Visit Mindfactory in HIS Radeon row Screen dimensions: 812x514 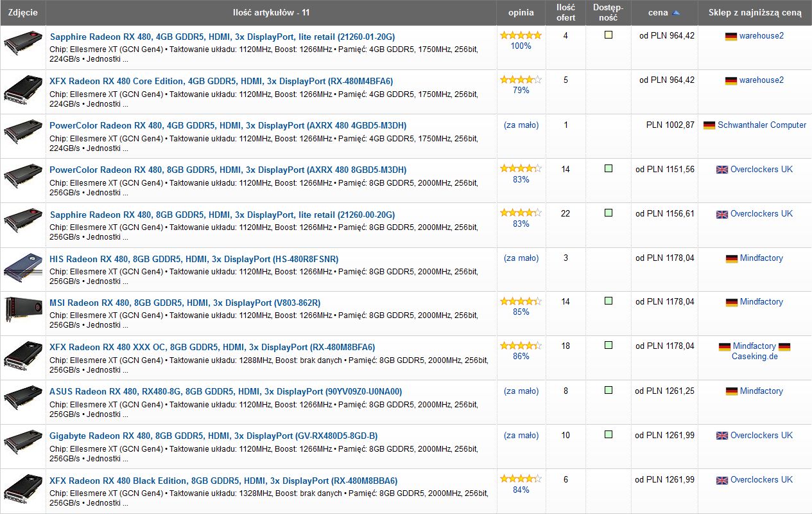coord(761,258)
